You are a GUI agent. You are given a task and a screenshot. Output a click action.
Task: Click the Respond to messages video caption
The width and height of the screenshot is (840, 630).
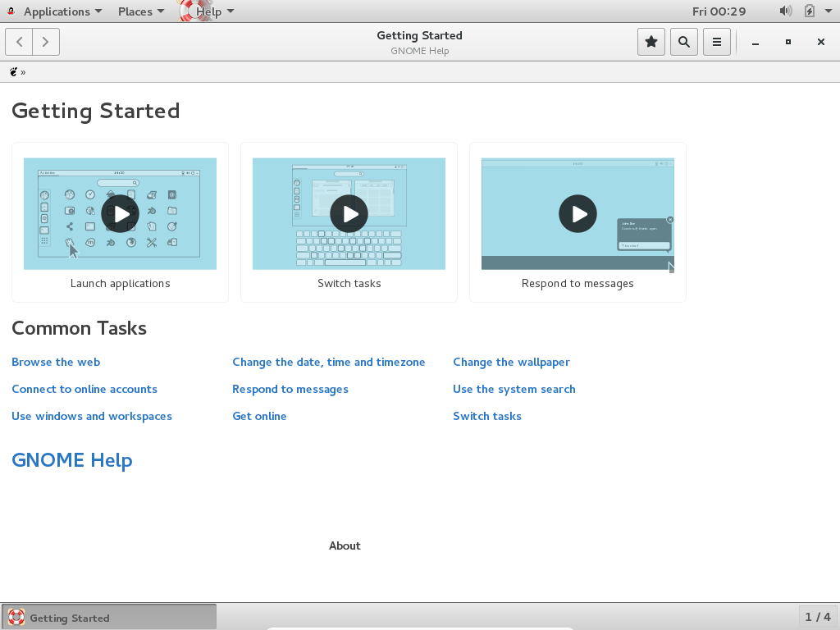(577, 283)
